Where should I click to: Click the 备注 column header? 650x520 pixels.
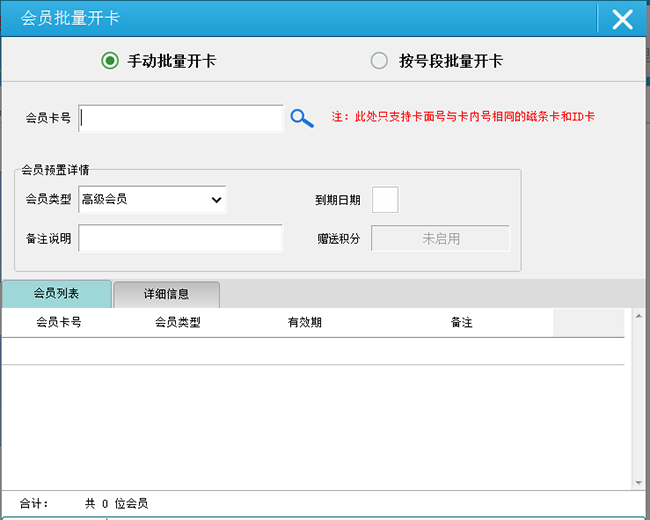(x=461, y=323)
